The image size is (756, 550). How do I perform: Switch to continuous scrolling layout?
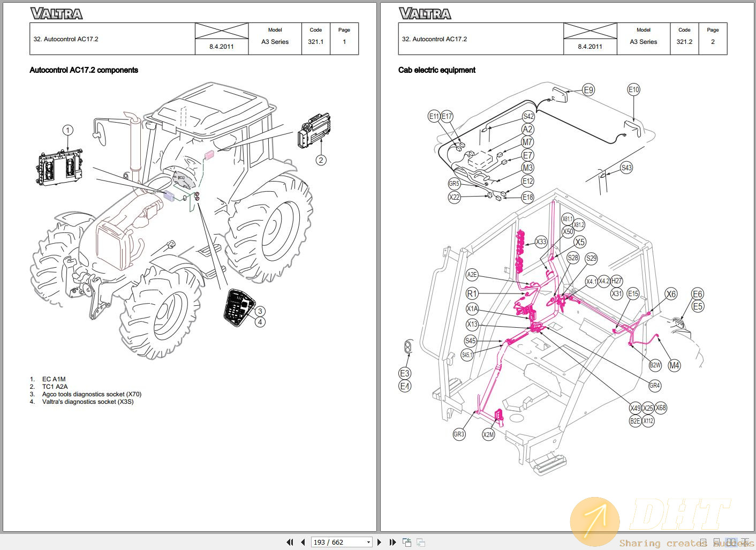pyautogui.click(x=717, y=543)
